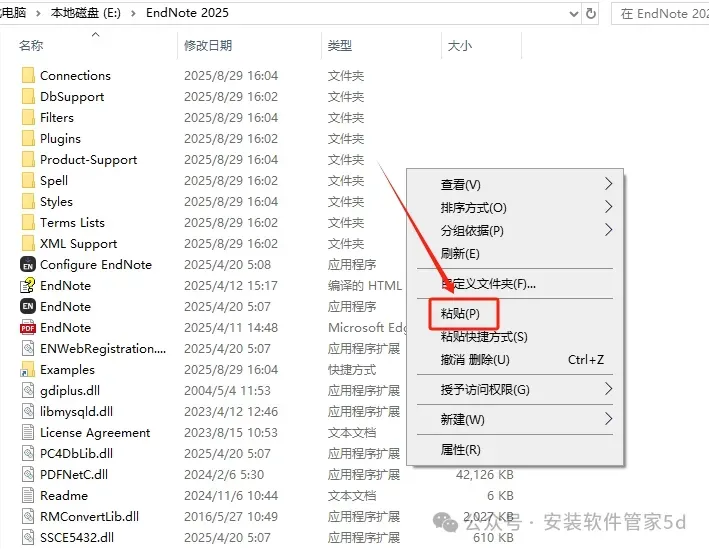The width and height of the screenshot is (709, 550).
Task: Open the address bar history dropdown
Action: coord(574,14)
